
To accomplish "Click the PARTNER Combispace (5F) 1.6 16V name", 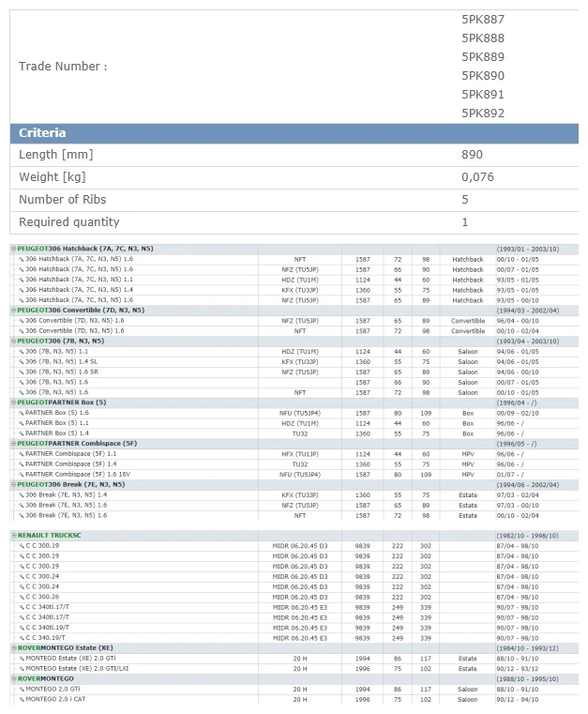I will coord(78,475).
